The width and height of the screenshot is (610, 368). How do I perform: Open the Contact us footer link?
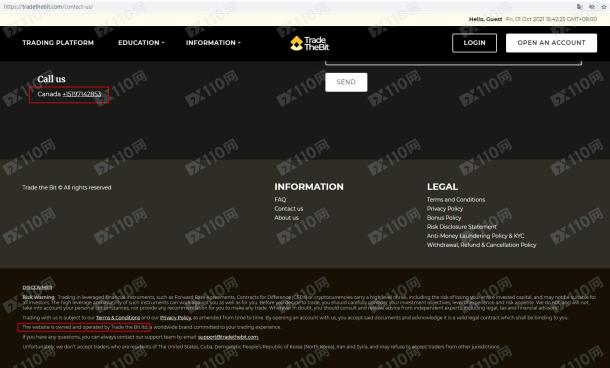289,209
